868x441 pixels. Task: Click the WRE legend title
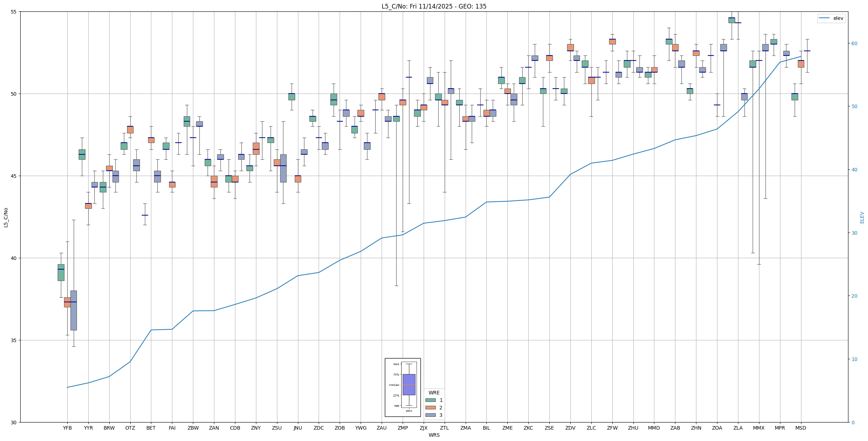(434, 393)
